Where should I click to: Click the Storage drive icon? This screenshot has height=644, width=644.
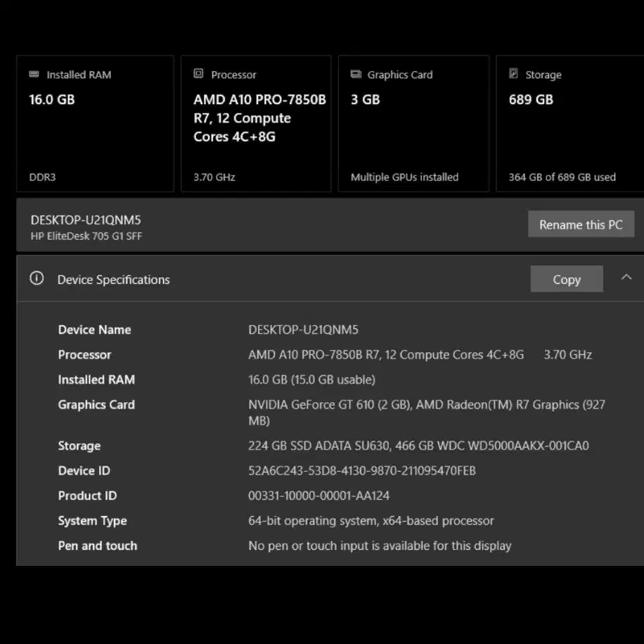[513, 74]
